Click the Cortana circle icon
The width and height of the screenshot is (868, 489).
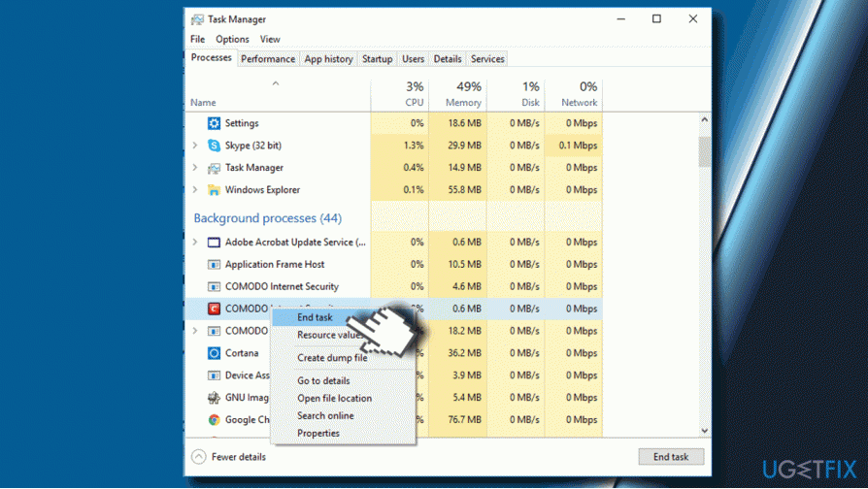[x=214, y=353]
